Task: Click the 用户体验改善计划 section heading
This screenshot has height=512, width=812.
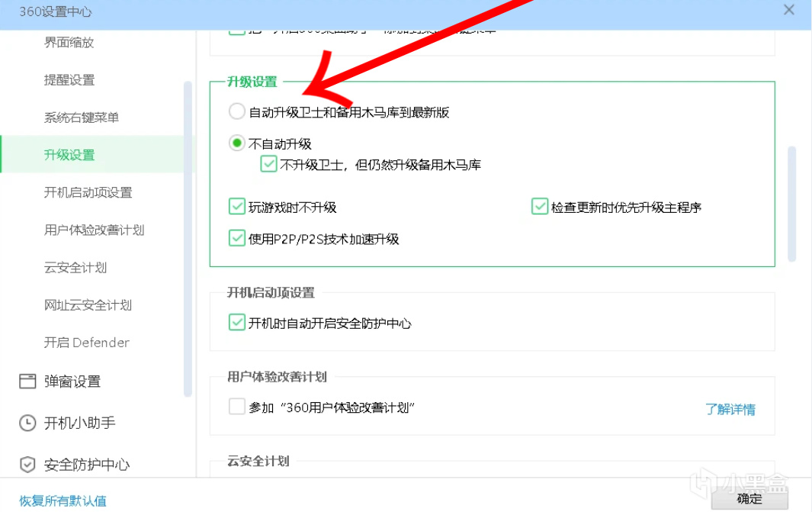Action: tap(277, 377)
